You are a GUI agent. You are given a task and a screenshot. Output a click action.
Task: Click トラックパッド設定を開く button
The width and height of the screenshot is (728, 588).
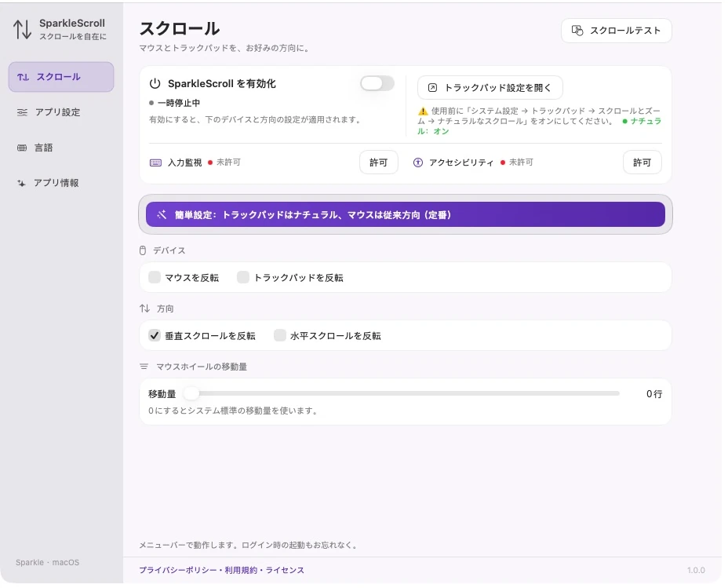click(x=490, y=88)
